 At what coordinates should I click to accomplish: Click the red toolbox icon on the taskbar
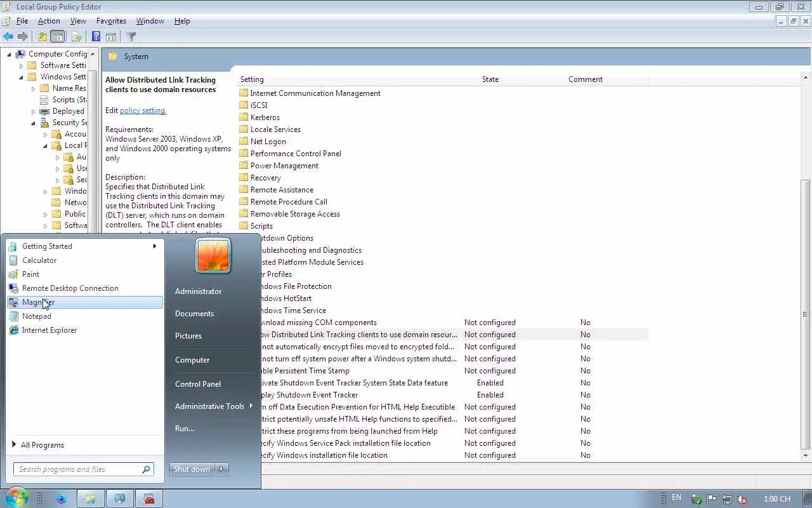tap(149, 499)
